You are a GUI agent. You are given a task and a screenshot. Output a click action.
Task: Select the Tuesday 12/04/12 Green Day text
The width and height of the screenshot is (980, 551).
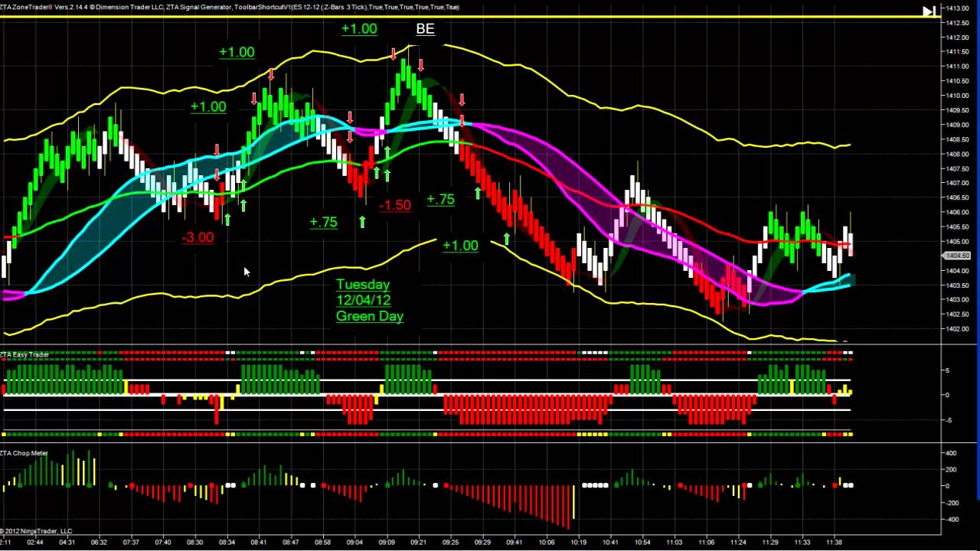pos(370,300)
